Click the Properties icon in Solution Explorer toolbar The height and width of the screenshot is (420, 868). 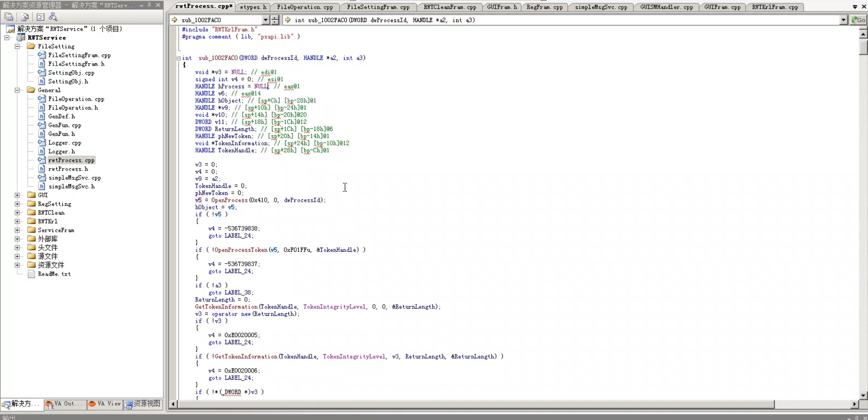[9, 17]
